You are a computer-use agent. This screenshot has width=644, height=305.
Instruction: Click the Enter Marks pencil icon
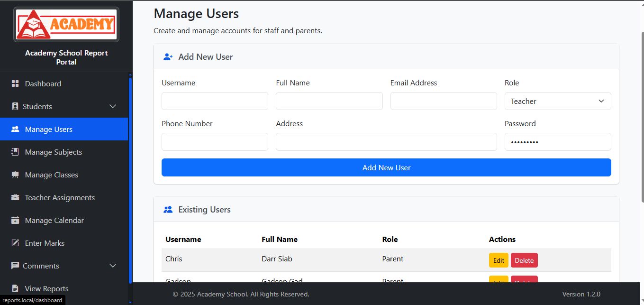pyautogui.click(x=15, y=243)
